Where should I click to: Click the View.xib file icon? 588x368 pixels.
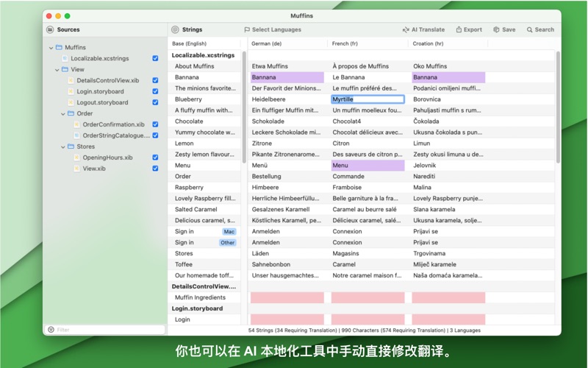coord(77,169)
